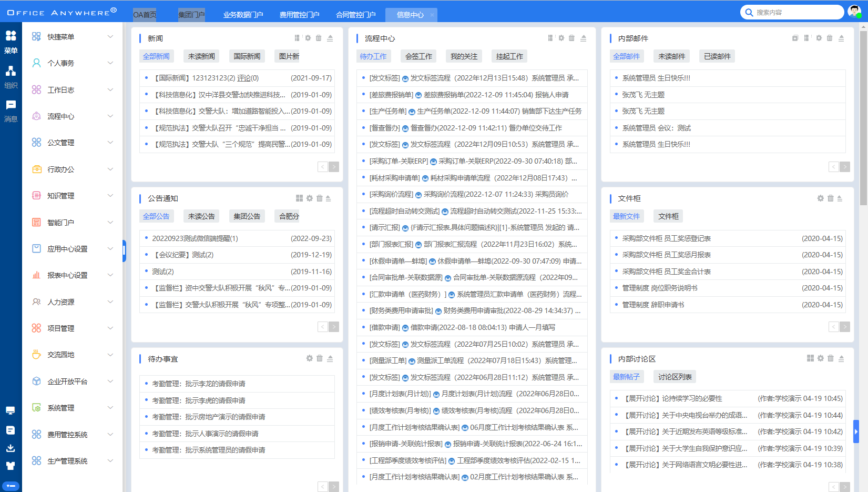Expand the 人力资源 sidebar menu
The image size is (868, 492).
73,302
